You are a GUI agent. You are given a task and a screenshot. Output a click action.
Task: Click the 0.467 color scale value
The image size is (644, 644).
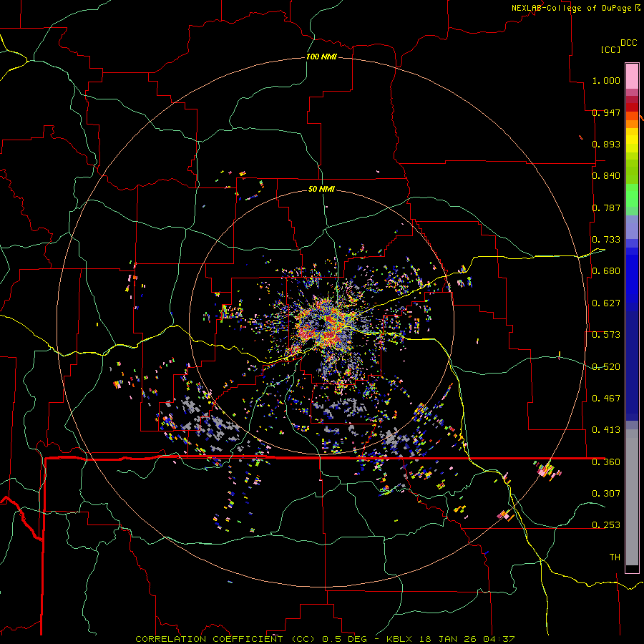click(606, 399)
